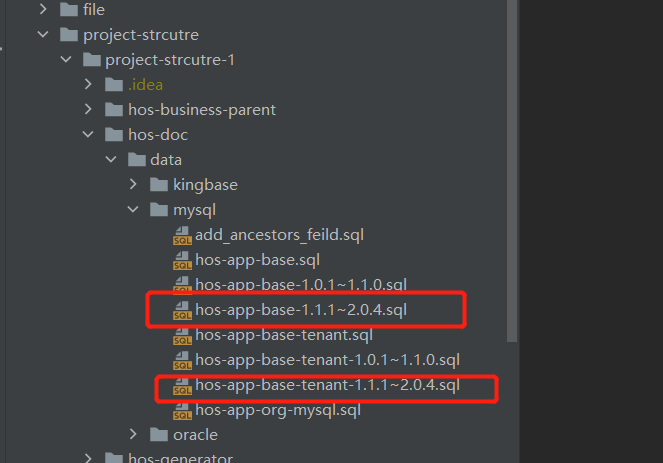Click the .idea folder icon
This screenshot has height=463, width=663.
[x=113, y=84]
